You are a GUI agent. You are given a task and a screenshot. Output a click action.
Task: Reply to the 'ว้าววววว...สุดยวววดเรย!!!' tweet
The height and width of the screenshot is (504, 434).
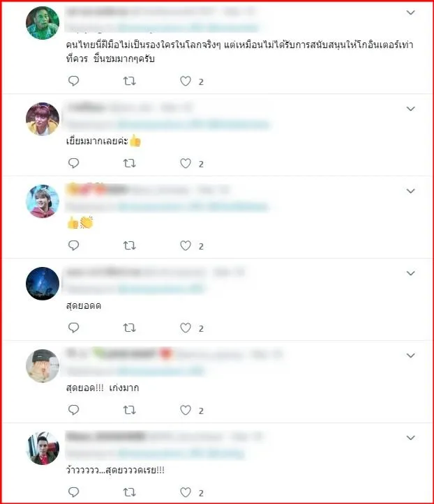point(74,491)
